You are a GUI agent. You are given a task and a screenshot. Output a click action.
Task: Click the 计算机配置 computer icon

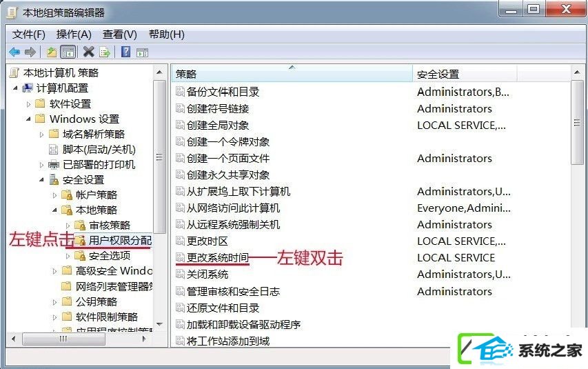coord(28,88)
